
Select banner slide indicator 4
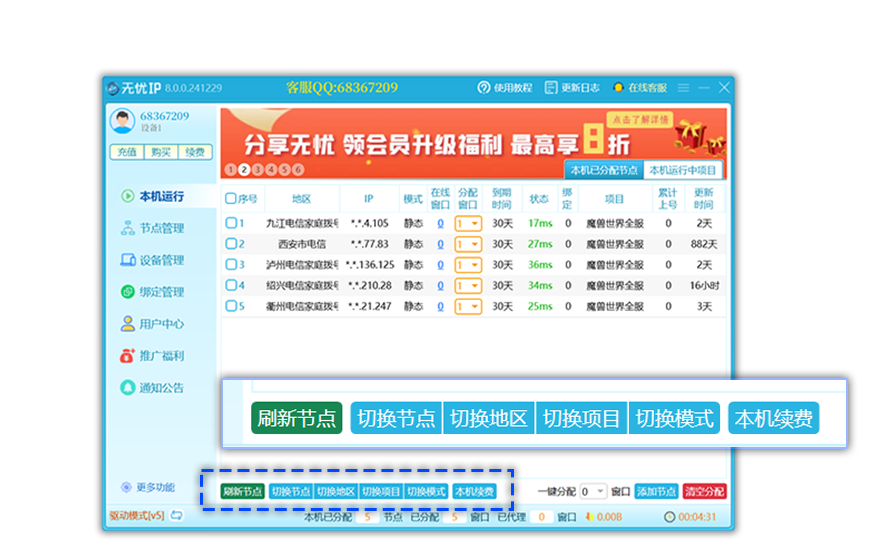pyautogui.click(x=270, y=170)
